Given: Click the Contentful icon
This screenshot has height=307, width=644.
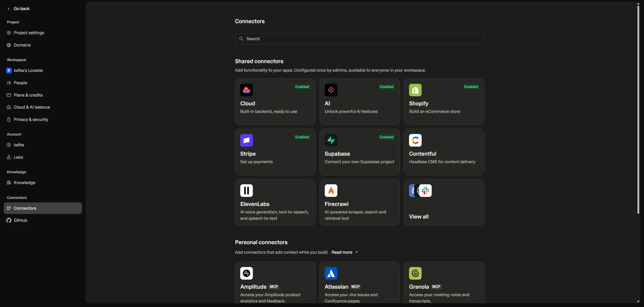Looking at the screenshot, I should 415,140.
